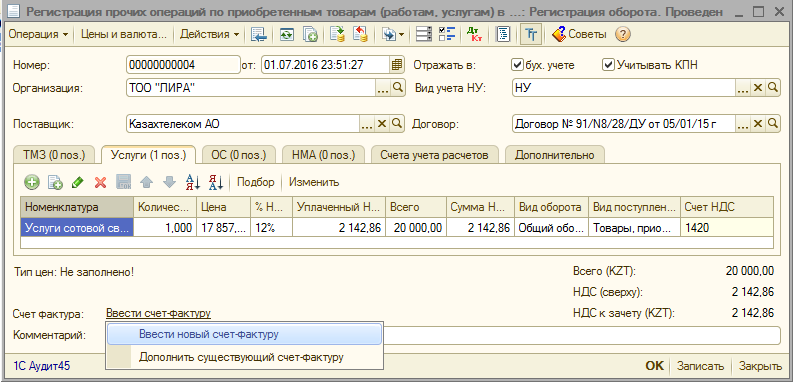Open the calendar picker next to date

(x=397, y=65)
